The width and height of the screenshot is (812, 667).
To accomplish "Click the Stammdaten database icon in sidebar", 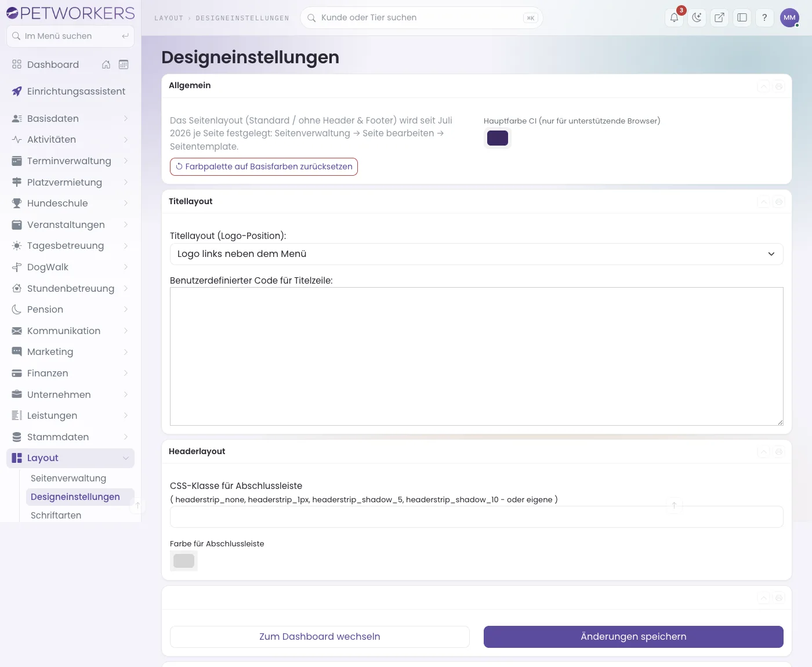I will coord(17,437).
